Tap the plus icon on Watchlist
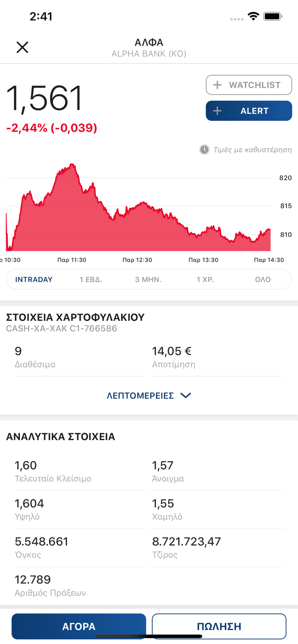Image resolution: width=298 pixels, height=644 pixels. coord(217,85)
